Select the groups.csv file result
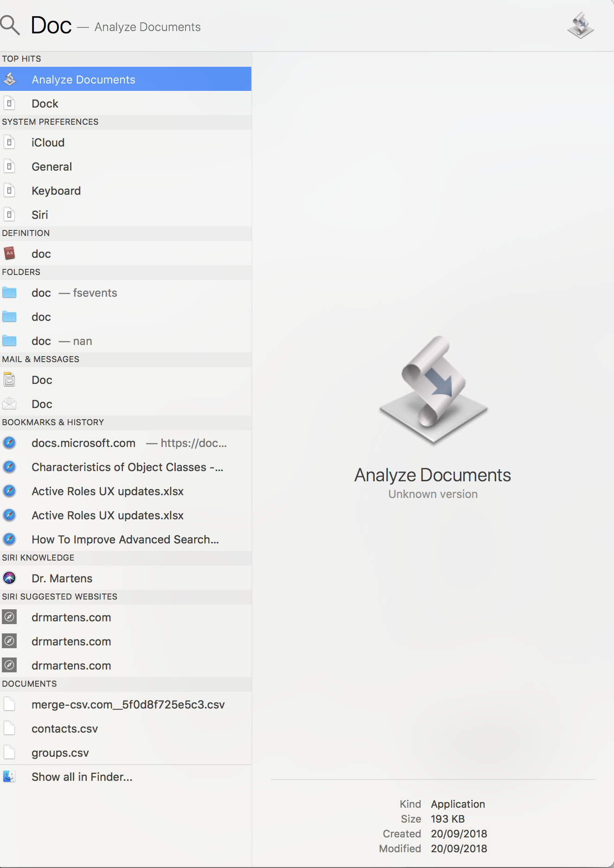 coord(60,753)
